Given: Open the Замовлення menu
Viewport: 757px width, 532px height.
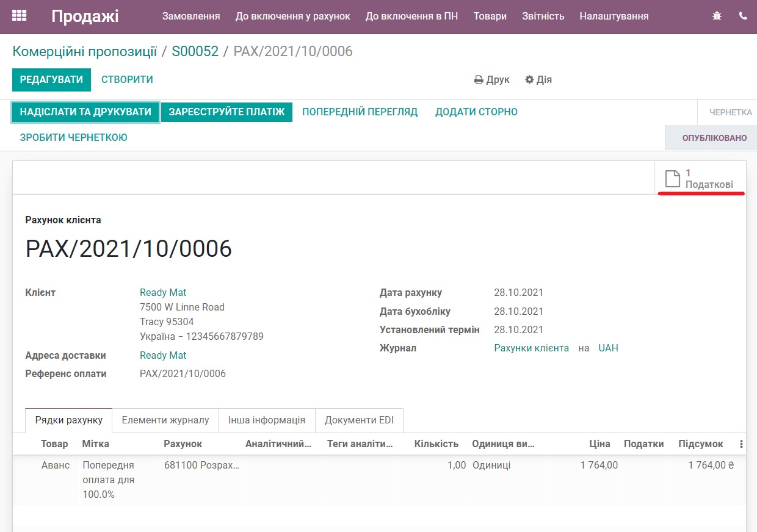Looking at the screenshot, I should tap(191, 16).
